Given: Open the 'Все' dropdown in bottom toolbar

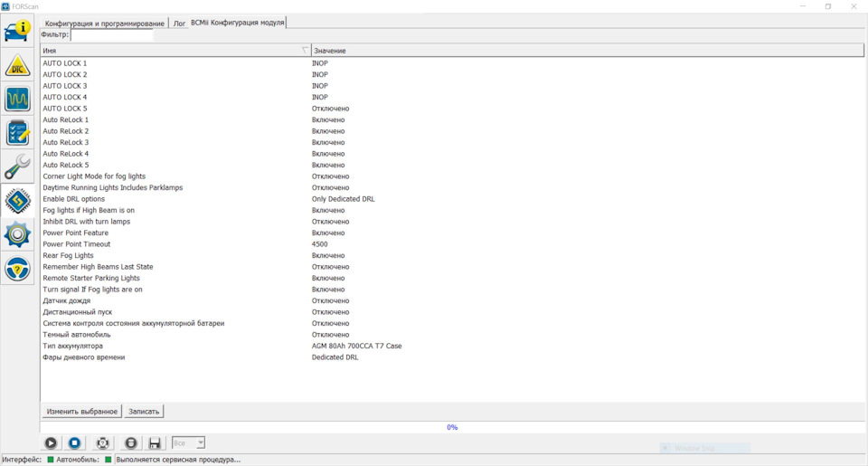Looking at the screenshot, I should (x=188, y=442).
